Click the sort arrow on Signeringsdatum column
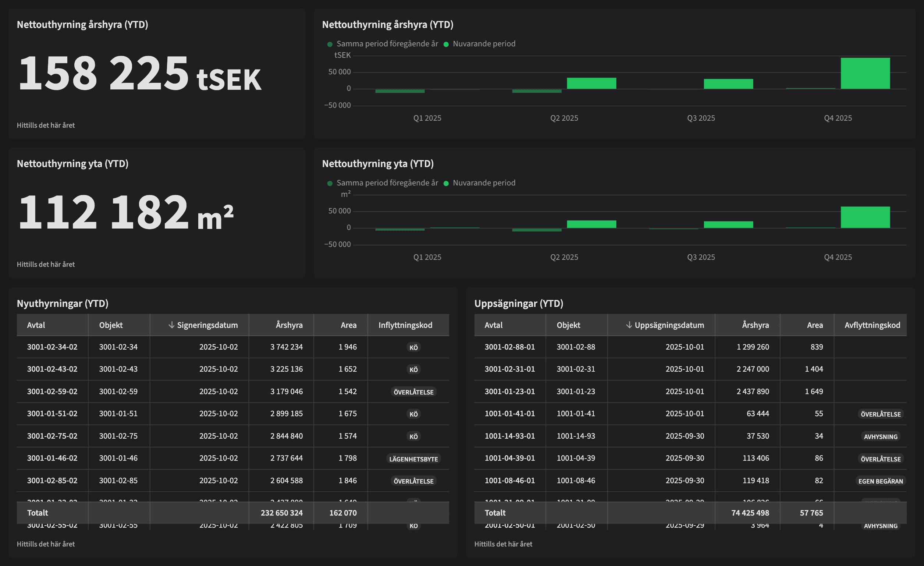This screenshot has height=566, width=924. (172, 325)
